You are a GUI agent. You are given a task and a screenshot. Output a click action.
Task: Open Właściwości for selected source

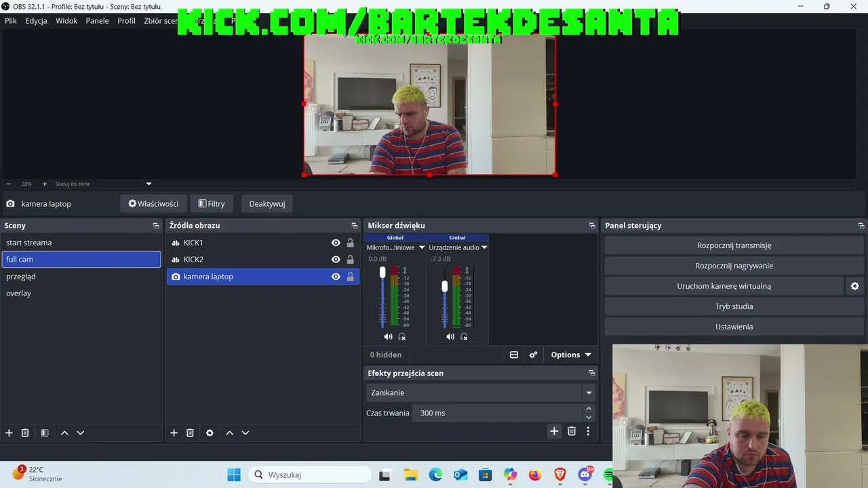point(153,203)
